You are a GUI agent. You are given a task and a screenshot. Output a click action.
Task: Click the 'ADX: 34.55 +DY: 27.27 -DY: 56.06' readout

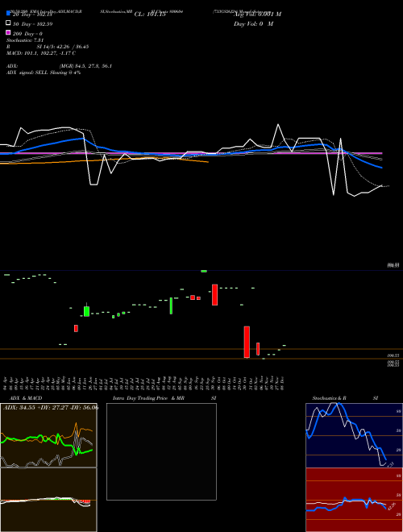click(51, 407)
